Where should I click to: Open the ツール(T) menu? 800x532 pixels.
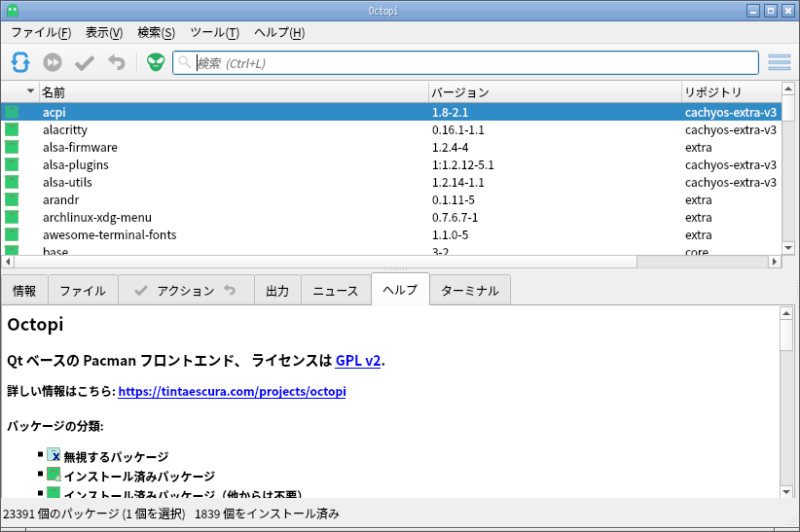214,33
